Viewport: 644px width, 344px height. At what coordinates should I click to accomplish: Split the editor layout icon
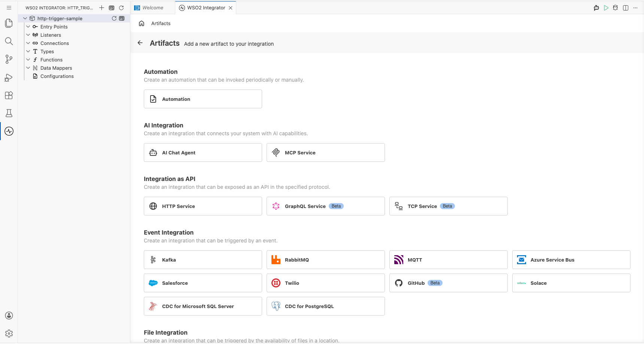(x=626, y=7)
